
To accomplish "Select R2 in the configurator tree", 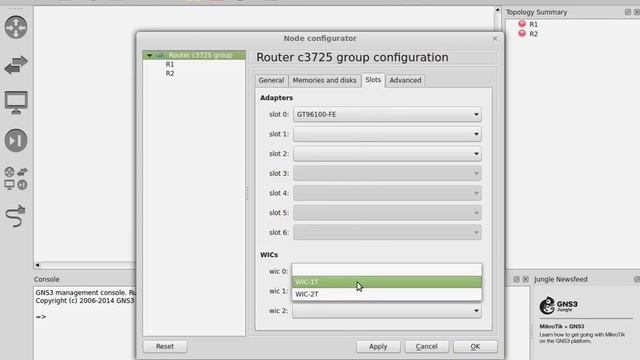I will tap(170, 73).
